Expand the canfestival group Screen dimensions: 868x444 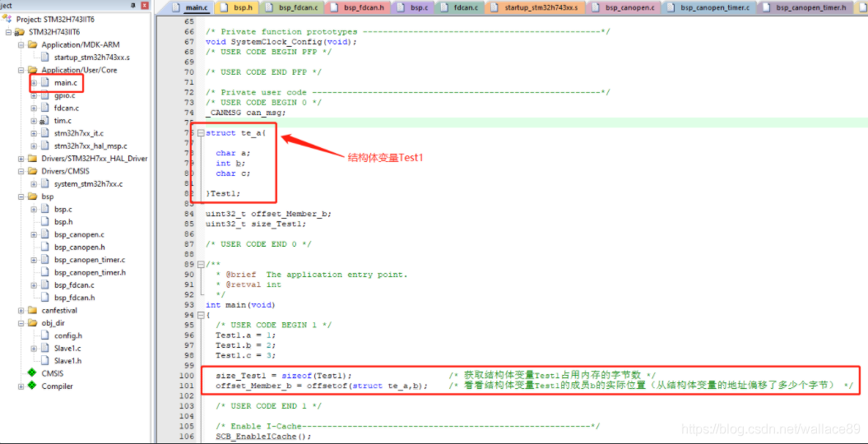pyautogui.click(x=21, y=310)
